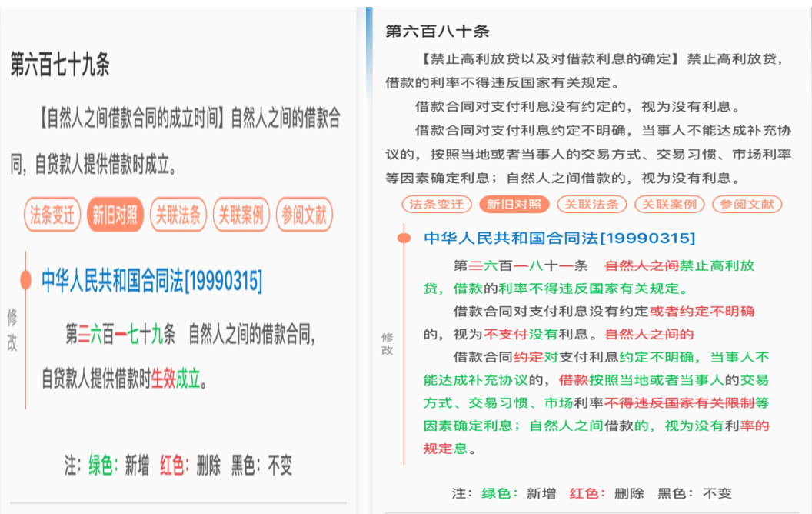The width and height of the screenshot is (812, 514).
Task: Click struck-through red text 生效 in left panel
Action: pyautogui.click(x=163, y=379)
